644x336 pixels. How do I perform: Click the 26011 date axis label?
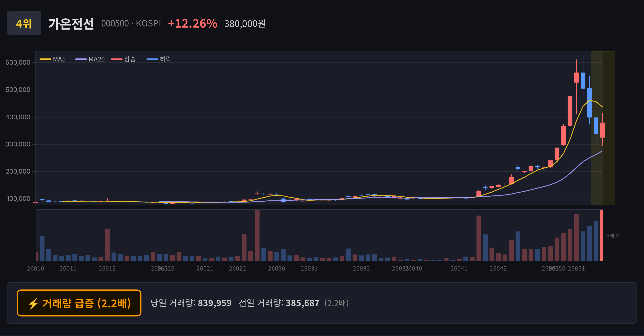click(x=68, y=268)
